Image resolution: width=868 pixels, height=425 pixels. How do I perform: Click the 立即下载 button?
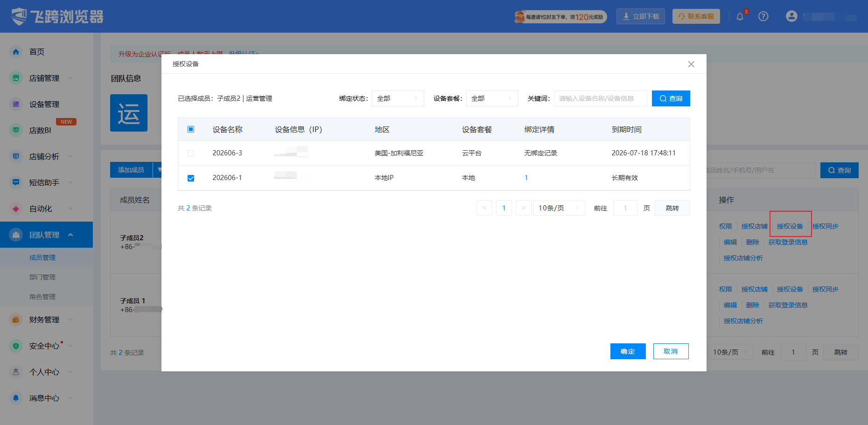pos(640,16)
